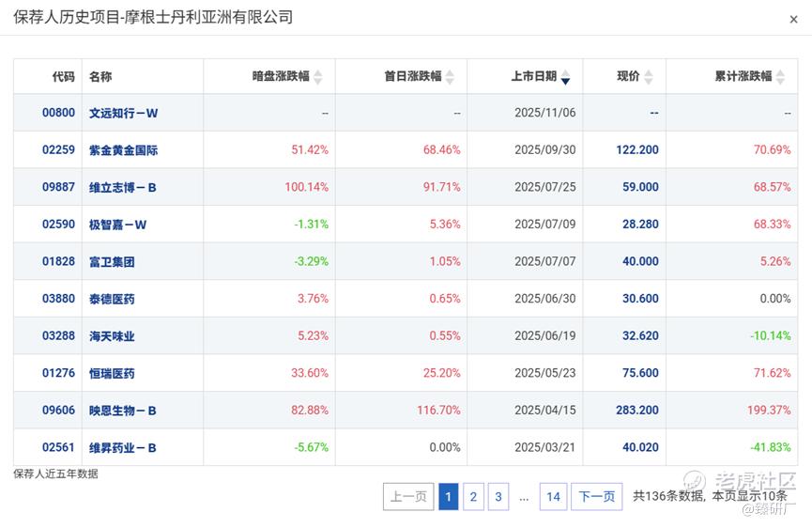
Task: Open stock code 03880
Action: (58, 299)
